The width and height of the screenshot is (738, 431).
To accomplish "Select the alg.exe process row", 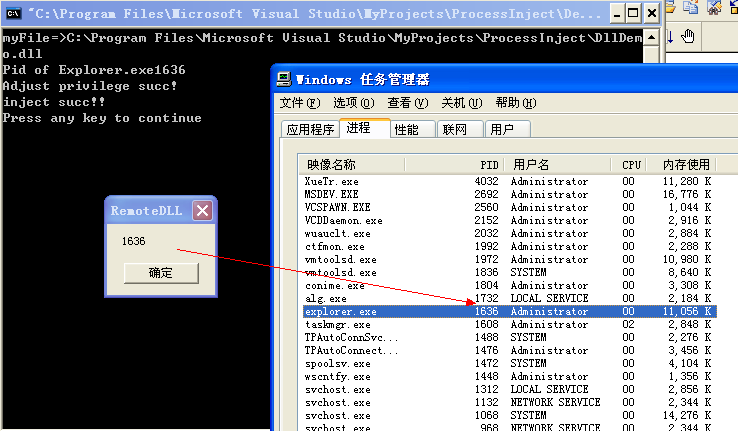I will coord(509,298).
